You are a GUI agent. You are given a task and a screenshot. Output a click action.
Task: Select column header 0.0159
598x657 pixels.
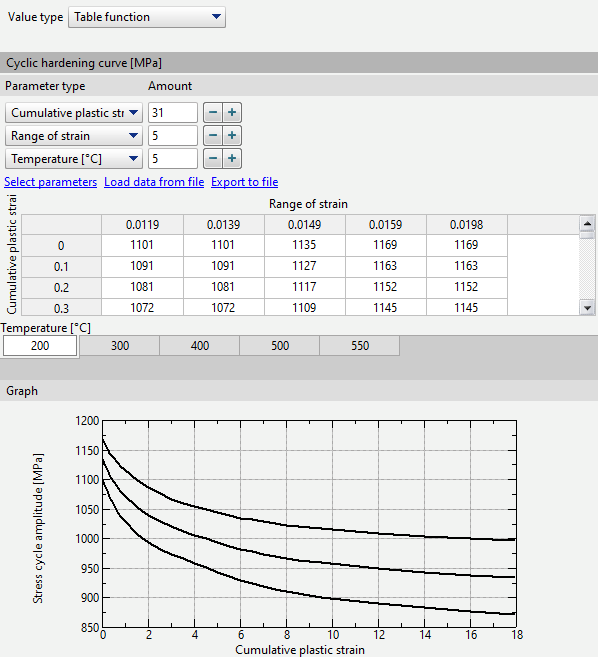386,225
